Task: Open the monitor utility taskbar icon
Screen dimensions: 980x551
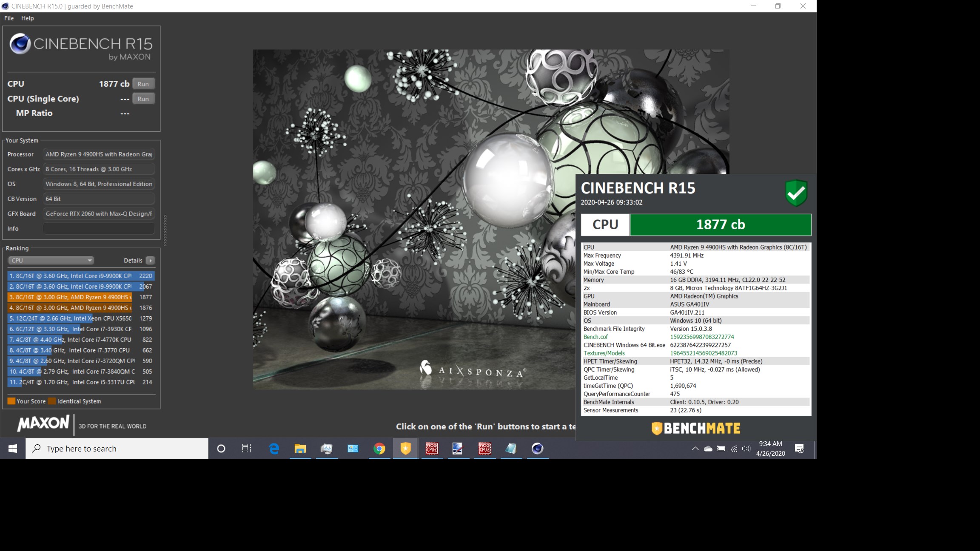Action: pos(327,449)
